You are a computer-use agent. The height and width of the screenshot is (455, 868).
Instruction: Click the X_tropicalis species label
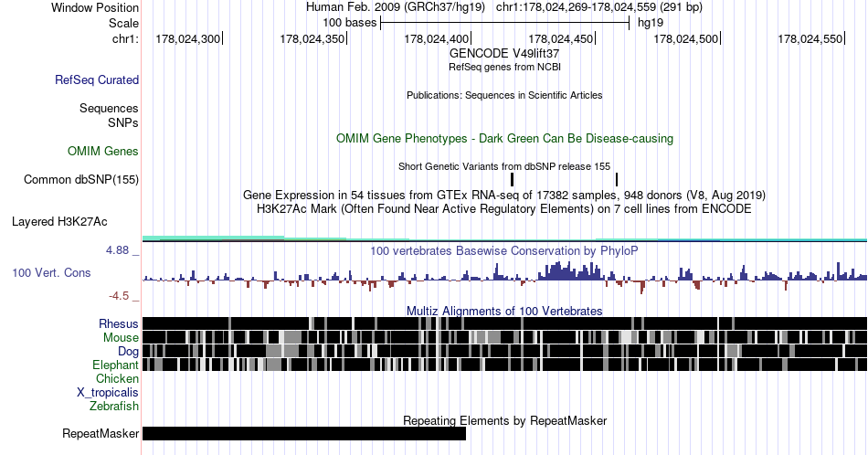coord(108,393)
